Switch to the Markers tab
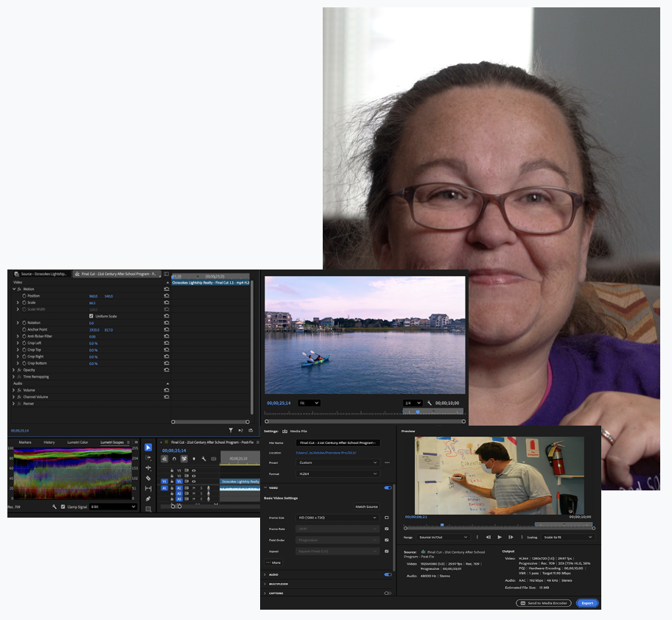672x620 pixels. tap(25, 443)
